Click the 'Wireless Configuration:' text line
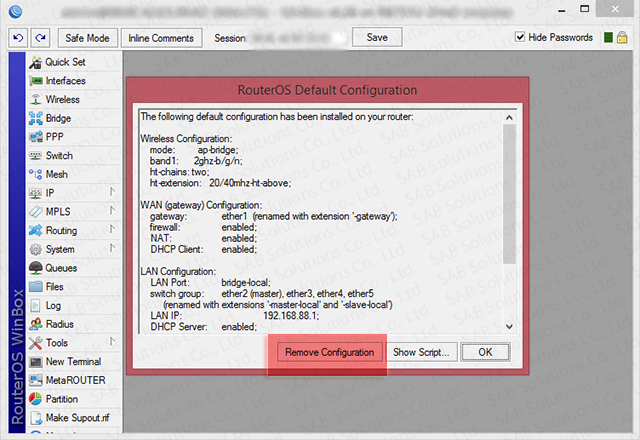 [x=187, y=139]
